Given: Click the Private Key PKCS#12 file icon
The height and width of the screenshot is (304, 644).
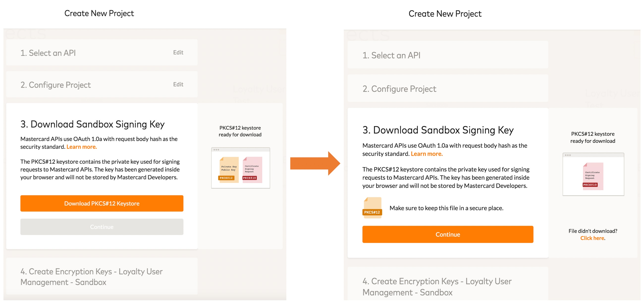Looking at the screenshot, I should pyautogui.click(x=229, y=170).
